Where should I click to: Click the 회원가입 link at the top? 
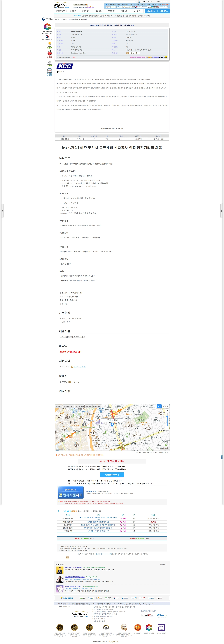[x=150, y=2]
